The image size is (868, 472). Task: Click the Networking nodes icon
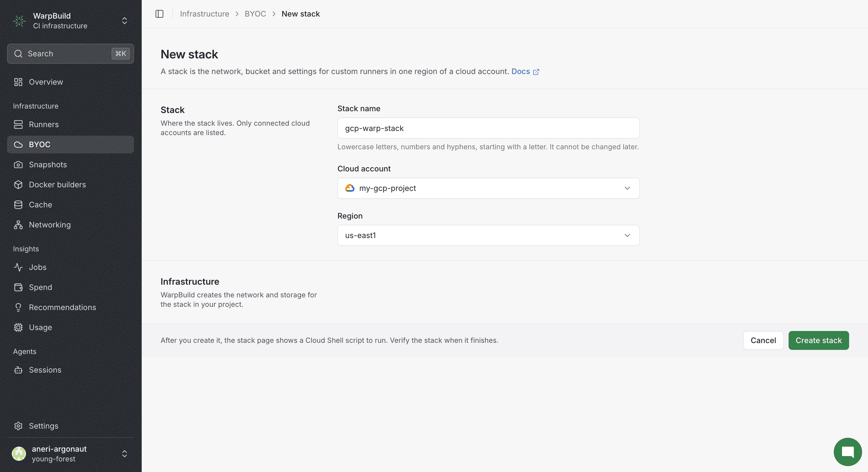18,224
